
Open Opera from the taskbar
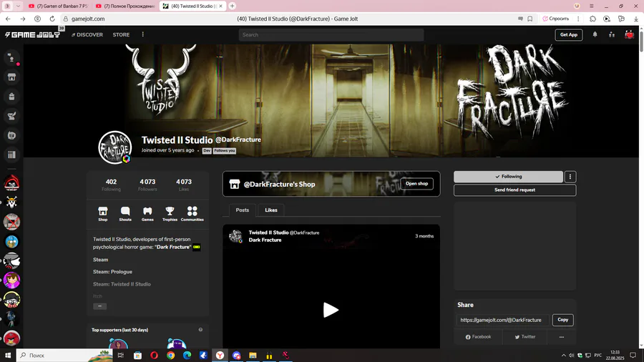154,356
